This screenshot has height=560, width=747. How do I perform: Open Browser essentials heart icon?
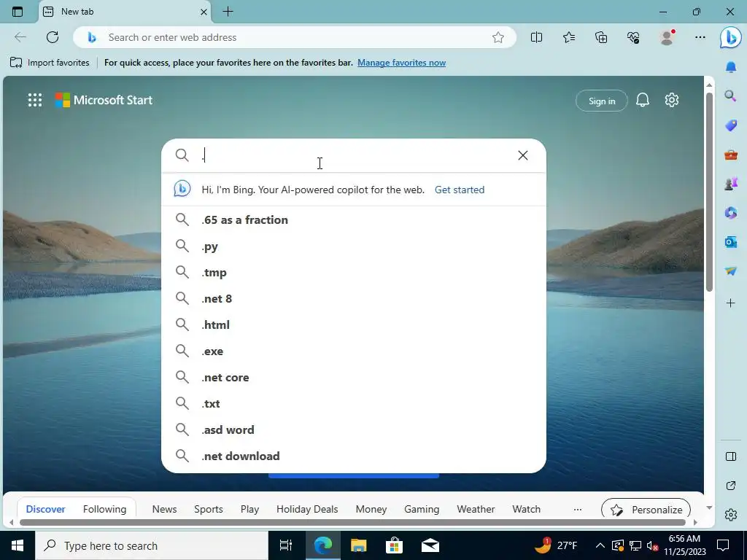(633, 37)
